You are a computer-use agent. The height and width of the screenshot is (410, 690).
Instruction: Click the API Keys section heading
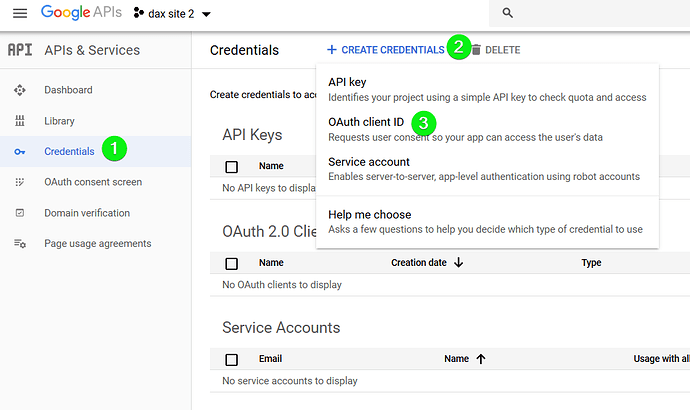coord(252,135)
